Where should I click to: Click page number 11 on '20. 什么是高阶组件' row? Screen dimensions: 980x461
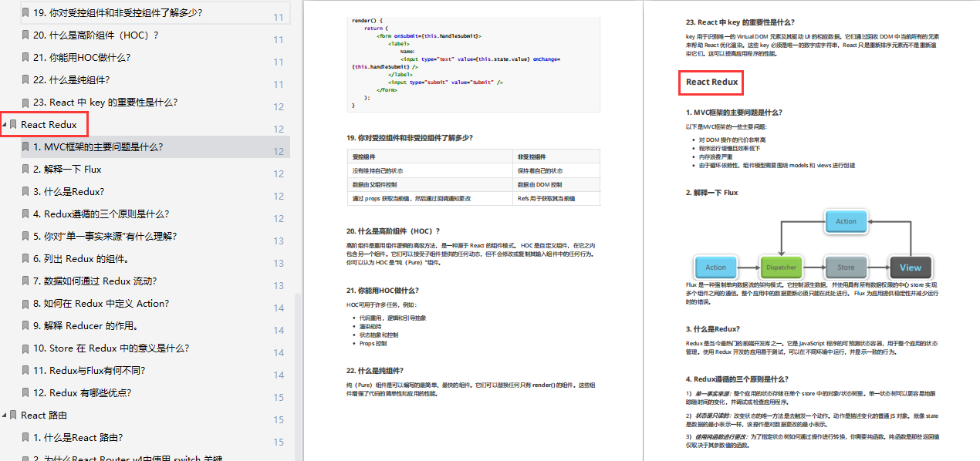pyautogui.click(x=279, y=39)
